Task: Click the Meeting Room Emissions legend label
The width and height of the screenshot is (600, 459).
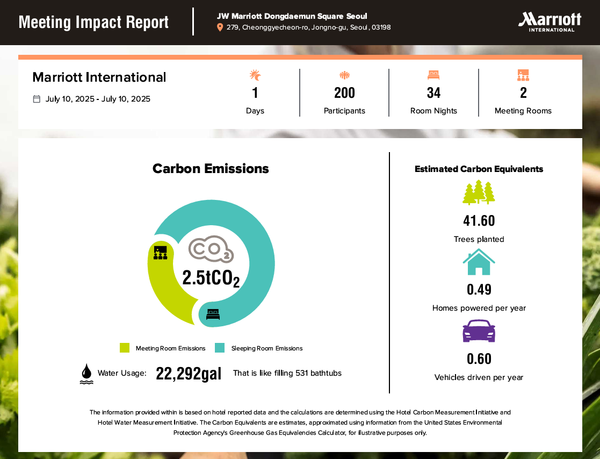Action: click(x=170, y=348)
